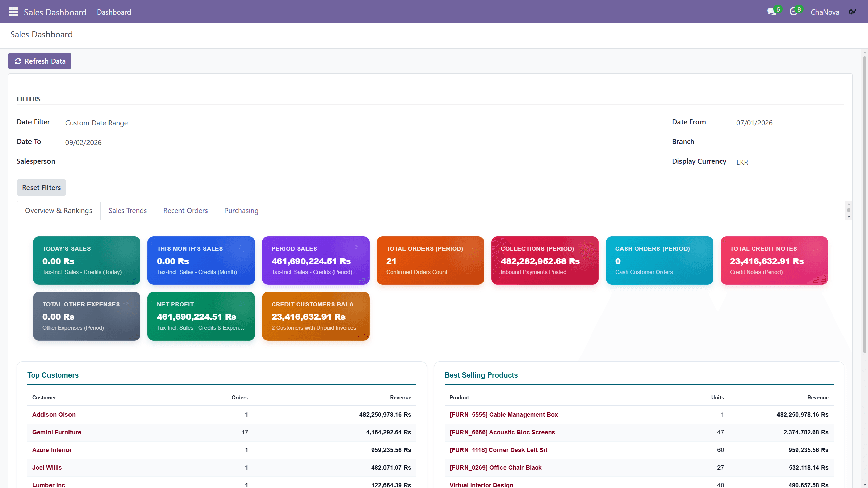This screenshot has width=868, height=488.
Task: Switch to Overview & Rankings tab
Action: click(x=59, y=210)
